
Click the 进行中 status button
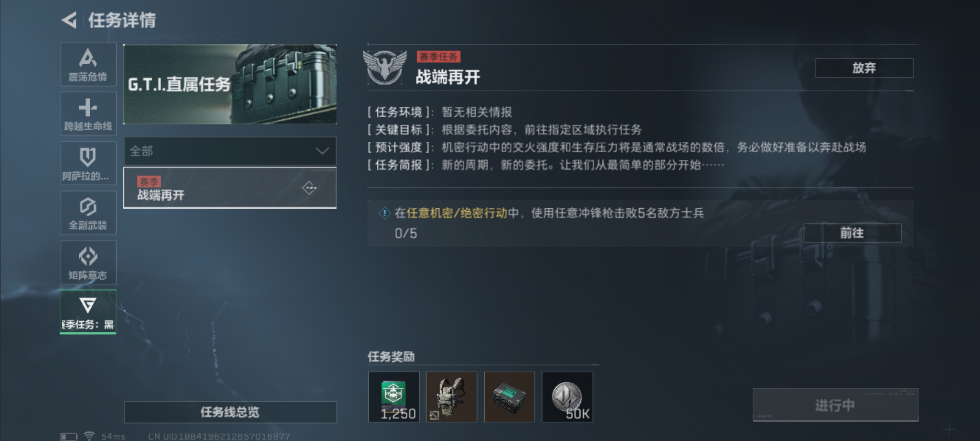[835, 405]
